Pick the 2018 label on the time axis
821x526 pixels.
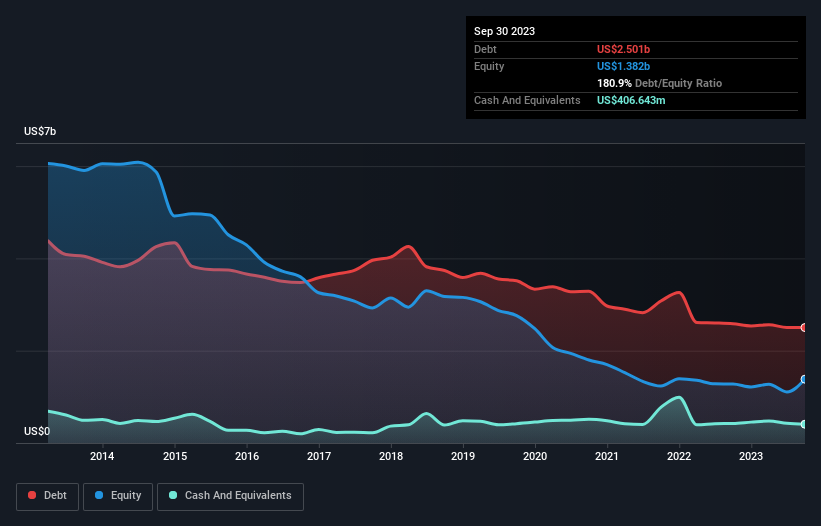[x=391, y=457]
